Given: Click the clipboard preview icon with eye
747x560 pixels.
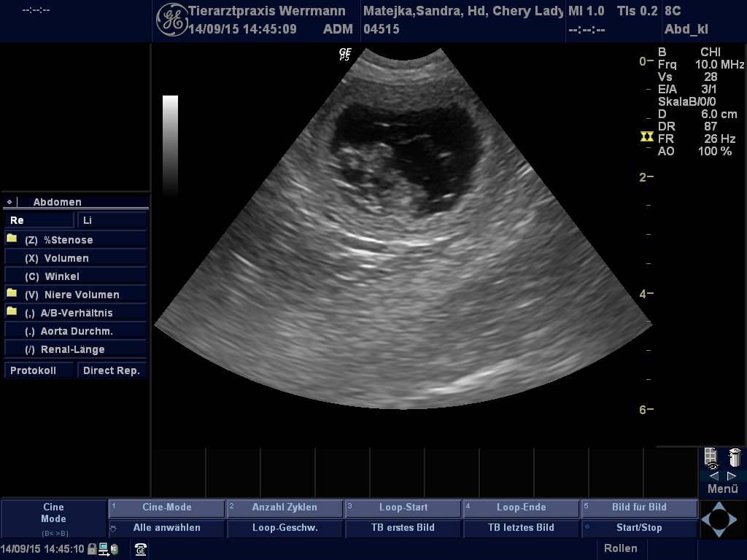Looking at the screenshot, I should pos(711,459).
